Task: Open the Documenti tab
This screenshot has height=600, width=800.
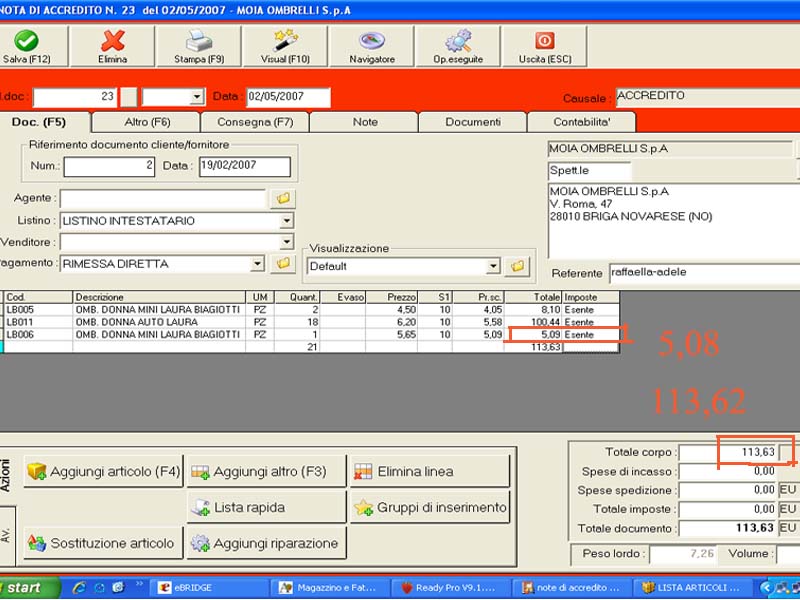Action: (473, 122)
